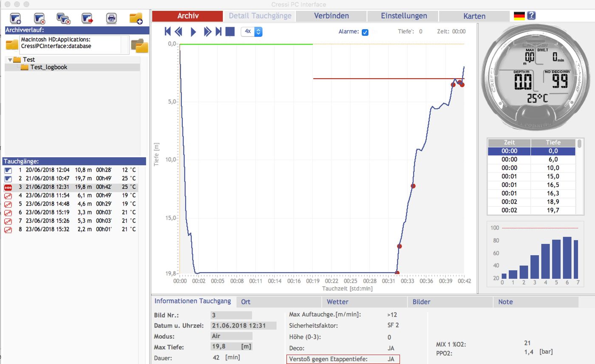595x364 pixels.
Task: Click the export dive icon with red arrow
Action: coord(87,18)
